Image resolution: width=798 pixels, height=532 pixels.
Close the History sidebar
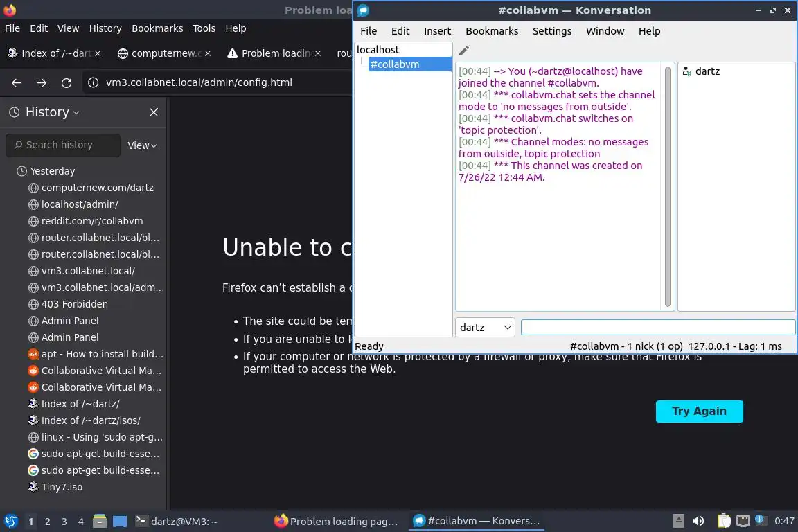pos(154,112)
